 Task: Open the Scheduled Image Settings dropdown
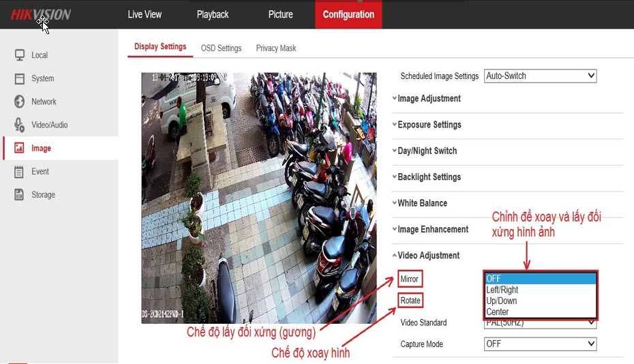pyautogui.click(x=540, y=76)
